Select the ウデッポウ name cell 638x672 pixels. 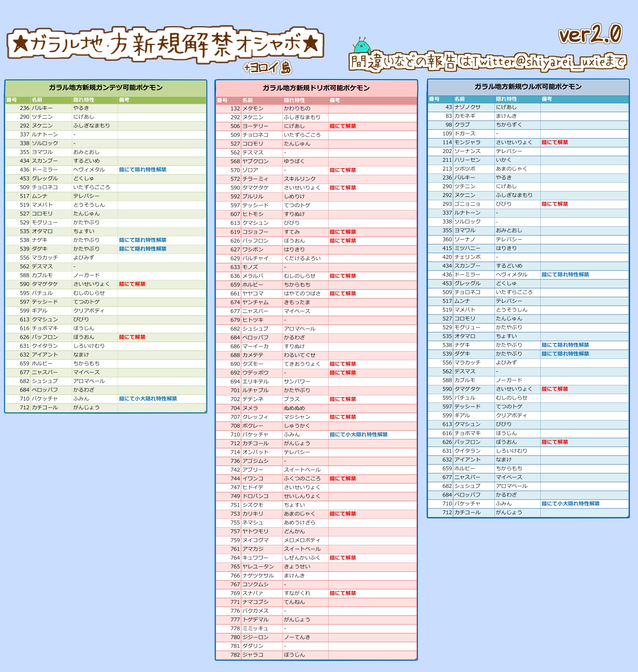pyautogui.click(x=256, y=373)
